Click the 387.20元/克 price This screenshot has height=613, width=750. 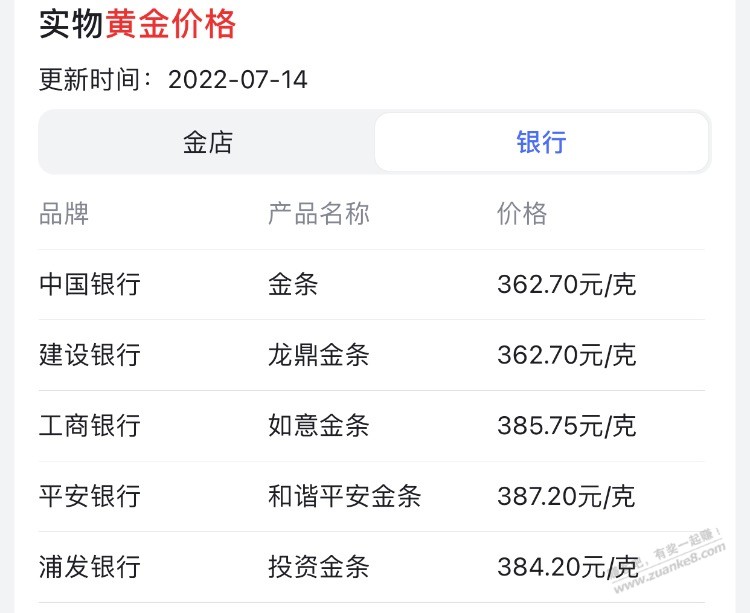567,496
